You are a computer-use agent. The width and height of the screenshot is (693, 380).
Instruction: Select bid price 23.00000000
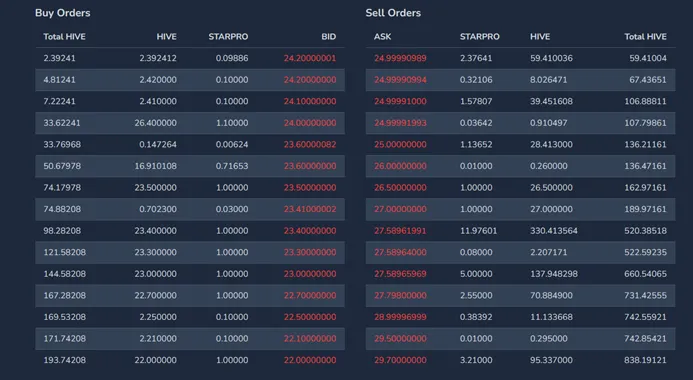310,274
